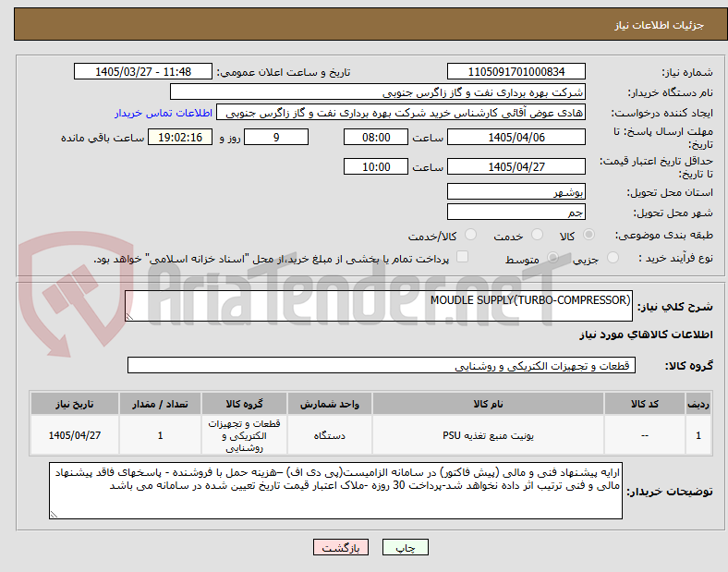Viewport: 728px width, 572px height.
Task: Click the تاریخ نیاز column header
Action: point(75,404)
